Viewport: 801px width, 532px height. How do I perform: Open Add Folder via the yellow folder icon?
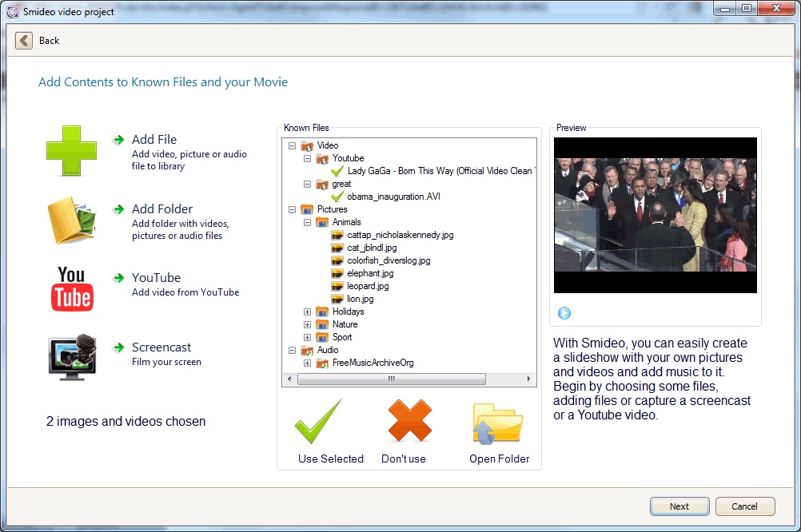pyautogui.click(x=71, y=220)
